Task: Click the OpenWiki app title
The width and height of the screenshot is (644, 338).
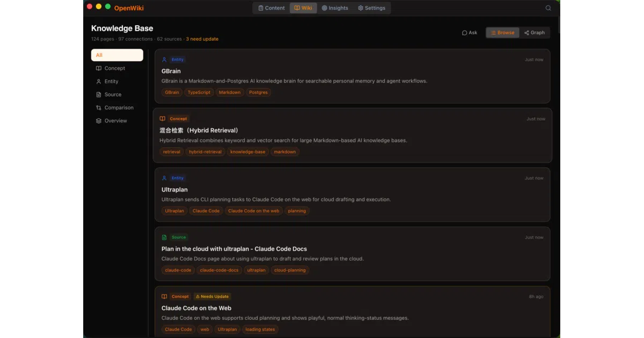Action: (x=129, y=8)
